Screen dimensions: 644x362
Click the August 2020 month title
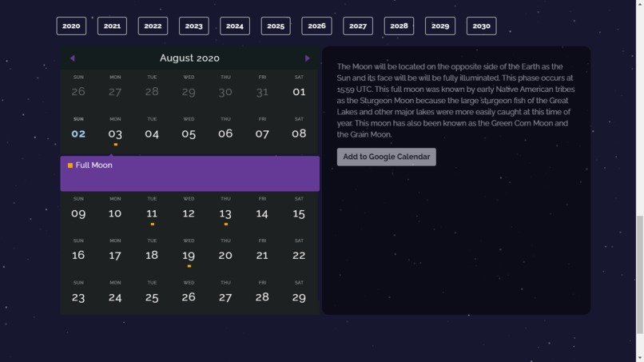point(189,58)
